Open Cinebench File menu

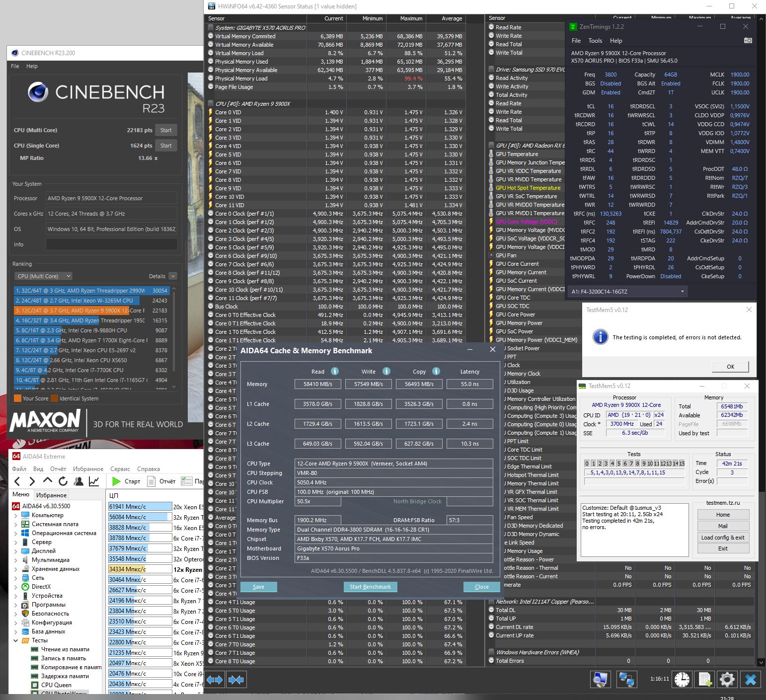point(15,66)
